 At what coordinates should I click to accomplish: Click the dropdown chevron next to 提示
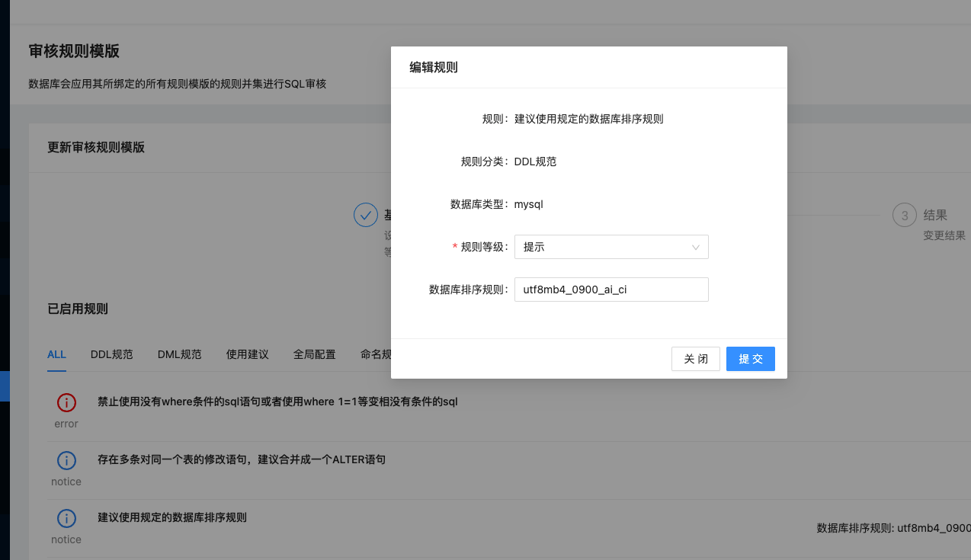tap(694, 247)
